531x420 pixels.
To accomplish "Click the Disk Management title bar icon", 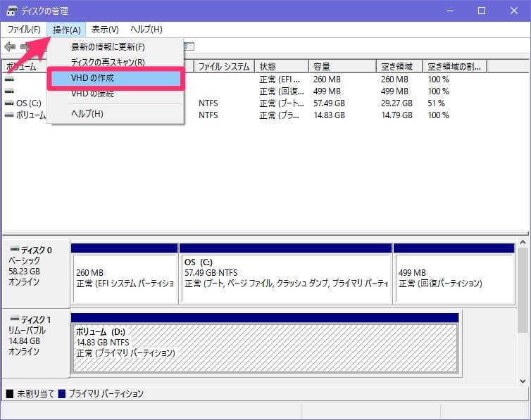I will click(x=12, y=11).
